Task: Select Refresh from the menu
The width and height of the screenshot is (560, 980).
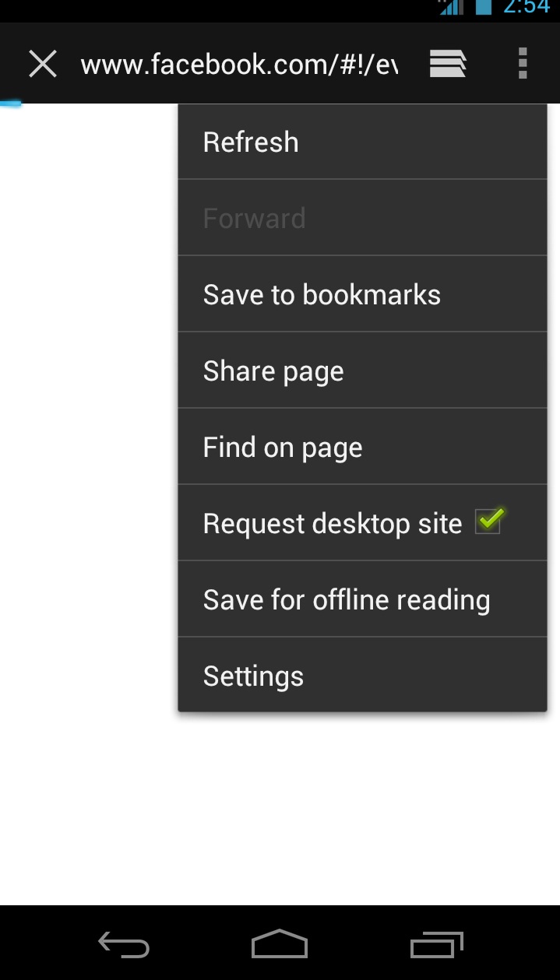Action: pos(362,142)
